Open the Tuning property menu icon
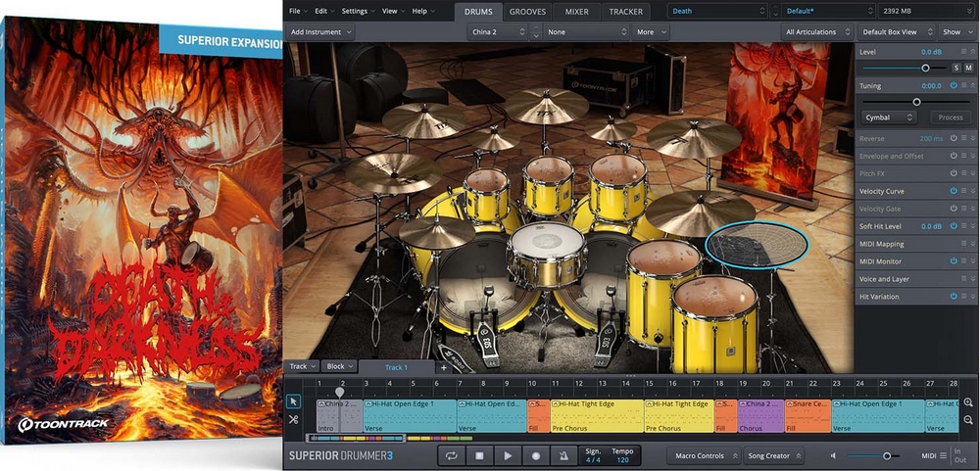The width and height of the screenshot is (980, 471). 963,85
